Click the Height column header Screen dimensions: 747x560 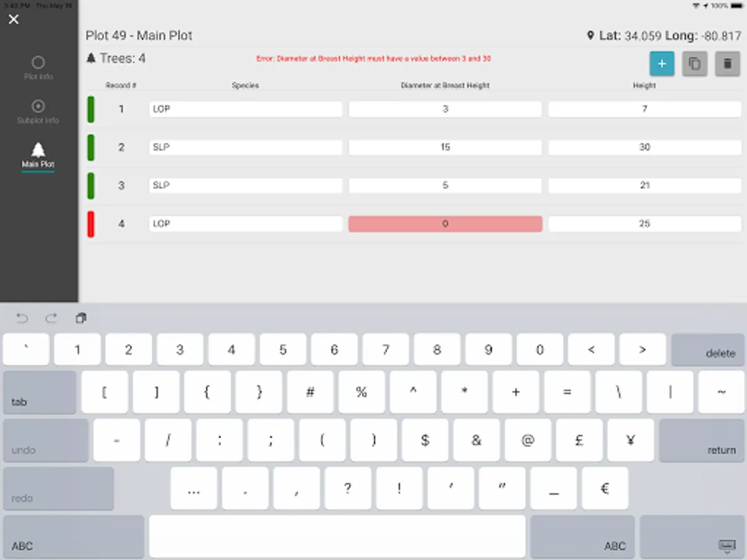644,86
